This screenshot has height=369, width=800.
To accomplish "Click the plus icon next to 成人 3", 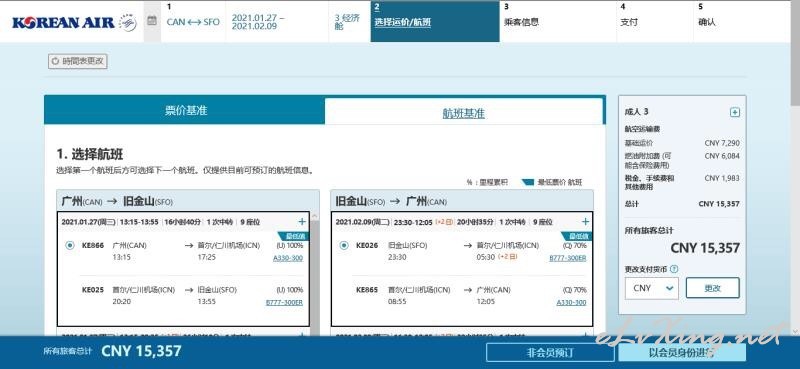I will (x=735, y=112).
